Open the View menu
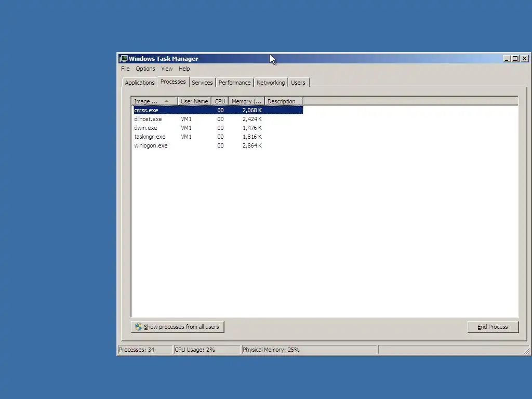Screen dimensions: 532x399 [167, 69]
